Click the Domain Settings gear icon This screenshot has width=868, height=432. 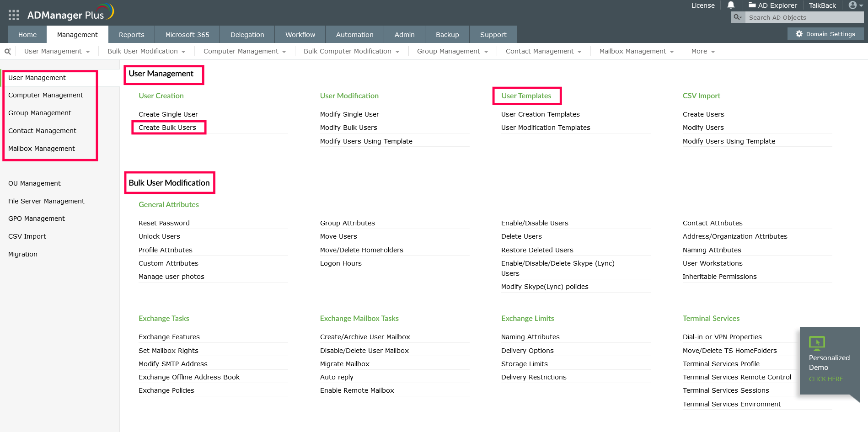tap(799, 34)
